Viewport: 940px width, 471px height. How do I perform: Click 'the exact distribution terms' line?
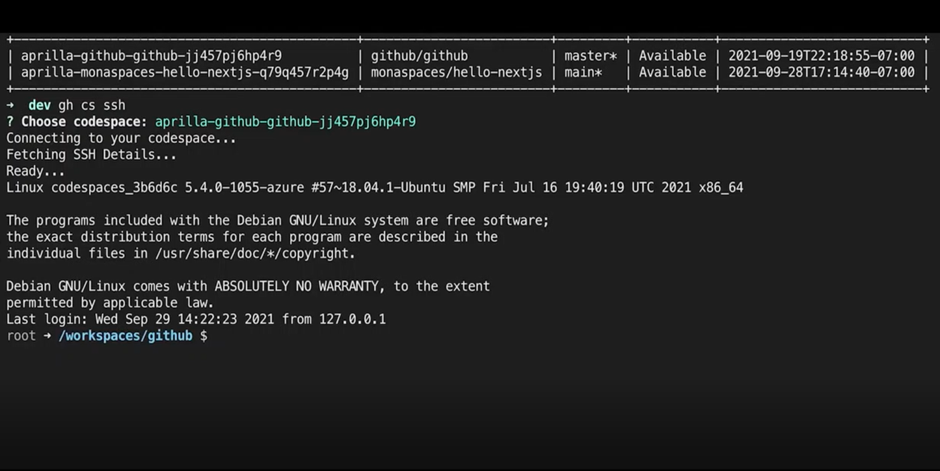point(252,237)
